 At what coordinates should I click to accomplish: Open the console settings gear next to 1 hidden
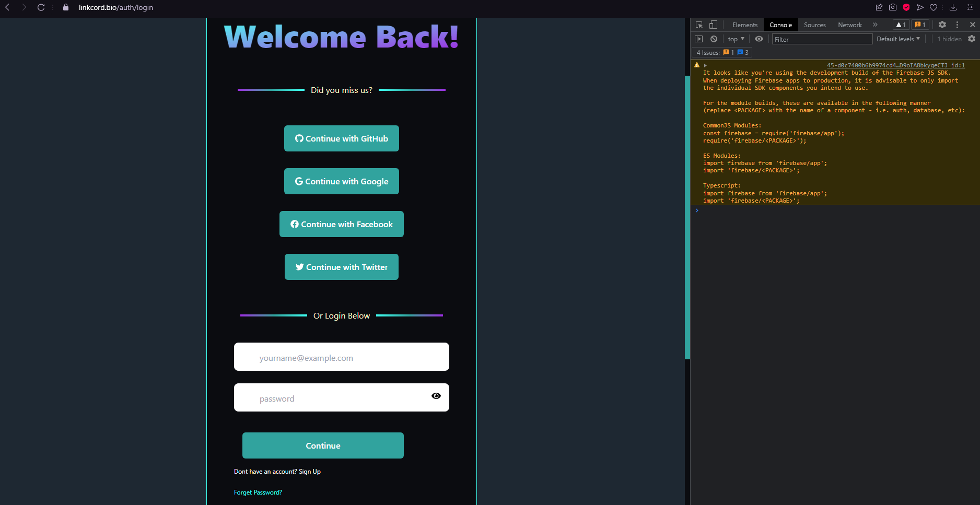[x=972, y=39]
